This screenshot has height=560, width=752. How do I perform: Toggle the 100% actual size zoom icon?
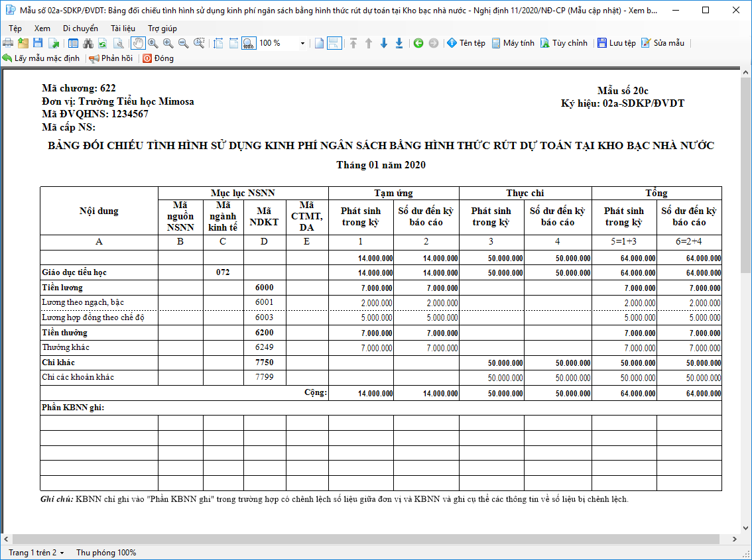pyautogui.click(x=249, y=43)
